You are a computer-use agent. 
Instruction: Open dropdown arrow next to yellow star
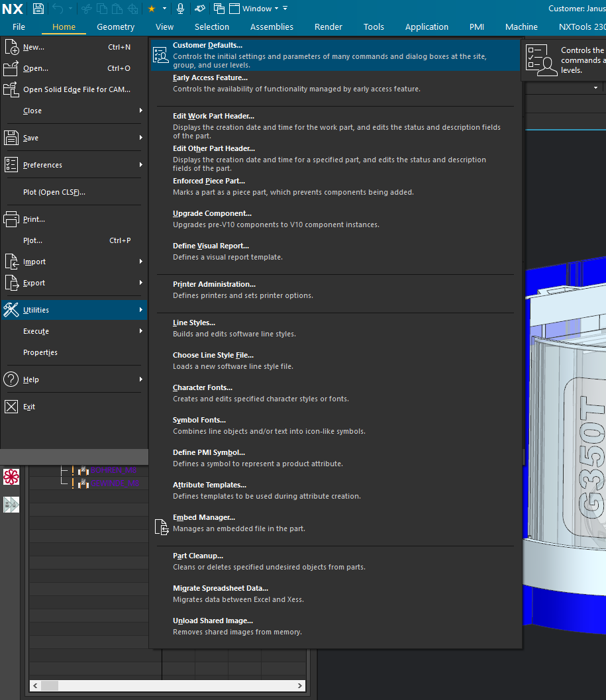[164, 9]
